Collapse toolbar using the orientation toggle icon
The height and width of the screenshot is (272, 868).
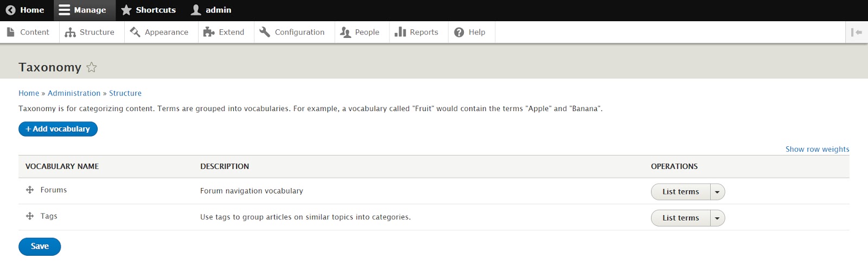(x=857, y=33)
